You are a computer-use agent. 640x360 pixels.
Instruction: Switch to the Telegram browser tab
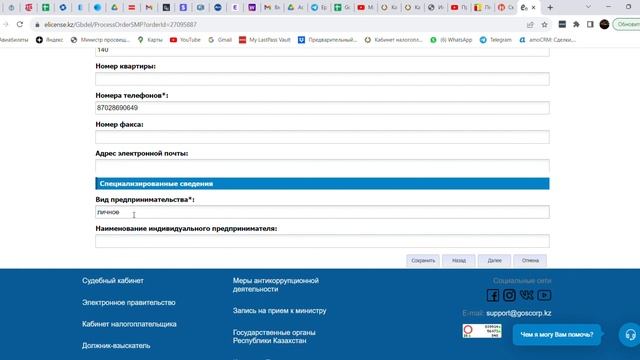319,7
